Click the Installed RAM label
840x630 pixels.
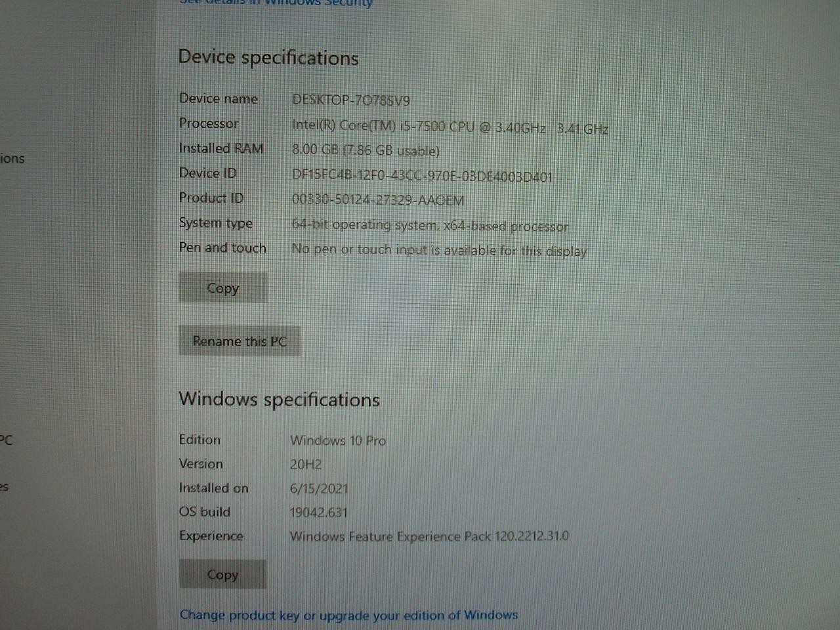221,148
